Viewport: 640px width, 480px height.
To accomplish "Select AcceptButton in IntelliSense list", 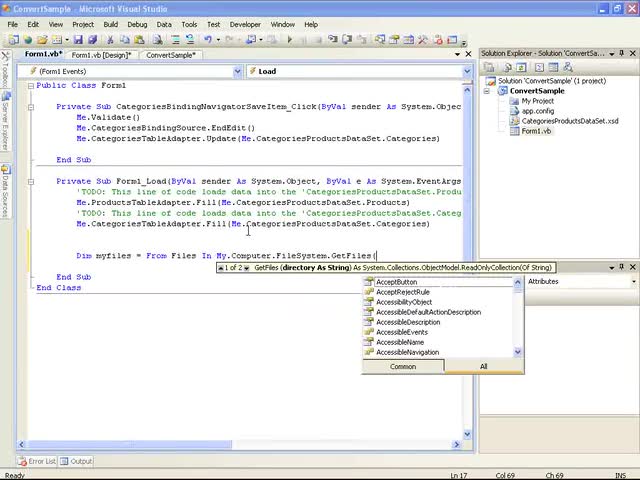I will pos(437,282).
